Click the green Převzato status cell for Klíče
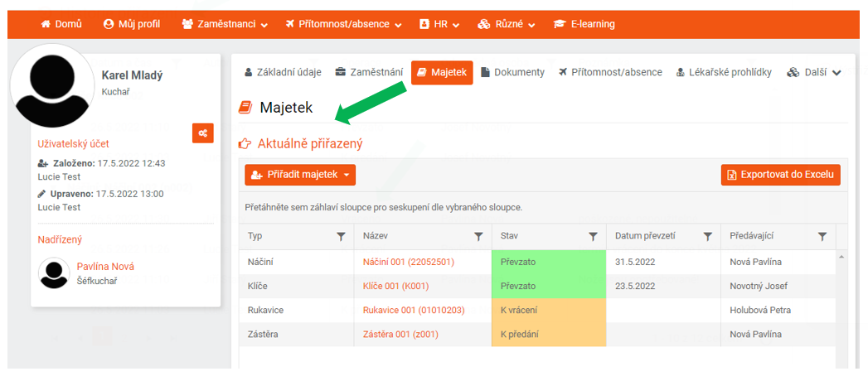The height and width of the screenshot is (381, 868). tap(549, 286)
